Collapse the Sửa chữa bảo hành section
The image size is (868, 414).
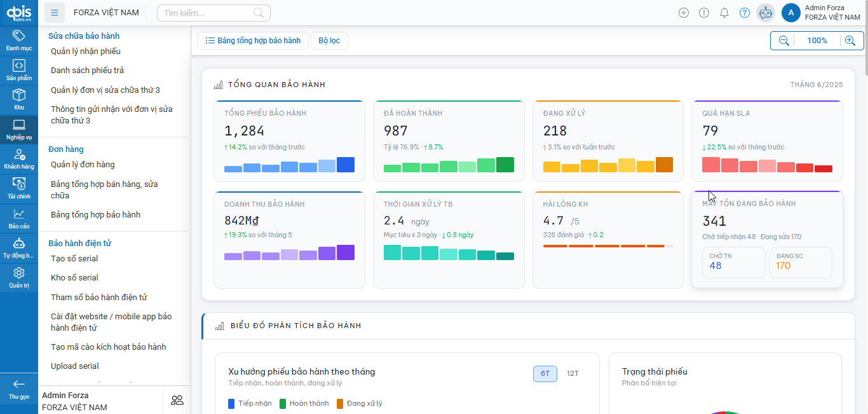click(83, 36)
